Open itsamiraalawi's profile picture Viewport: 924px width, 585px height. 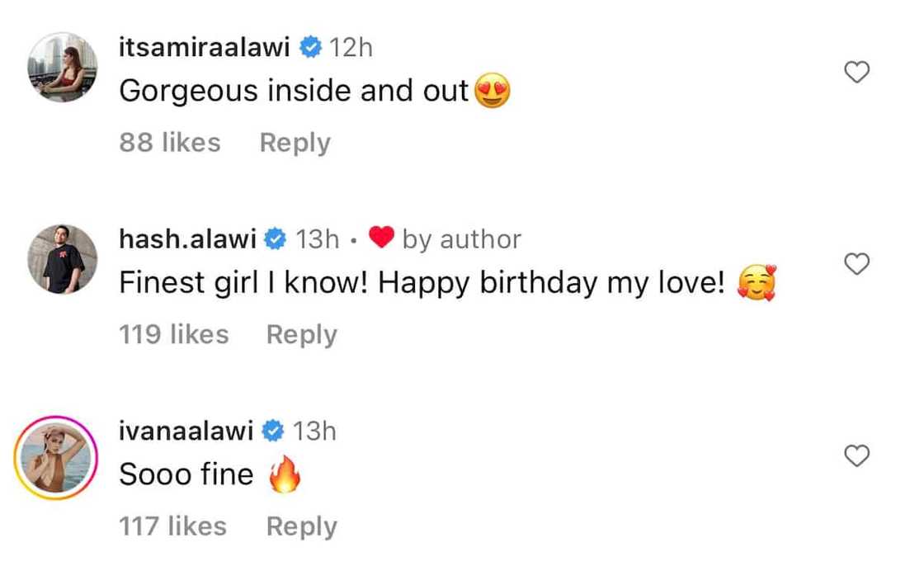pyautogui.click(x=63, y=68)
